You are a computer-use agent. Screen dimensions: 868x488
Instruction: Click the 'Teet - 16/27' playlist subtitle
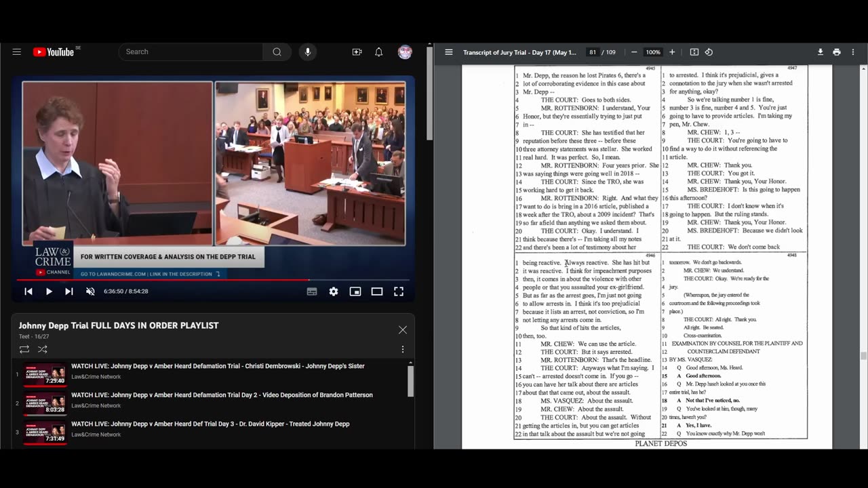coord(33,336)
